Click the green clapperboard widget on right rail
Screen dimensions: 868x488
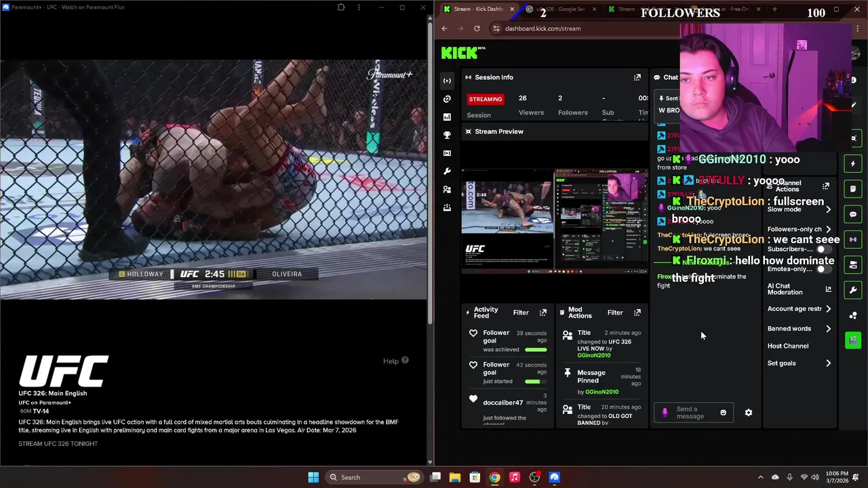(853, 340)
